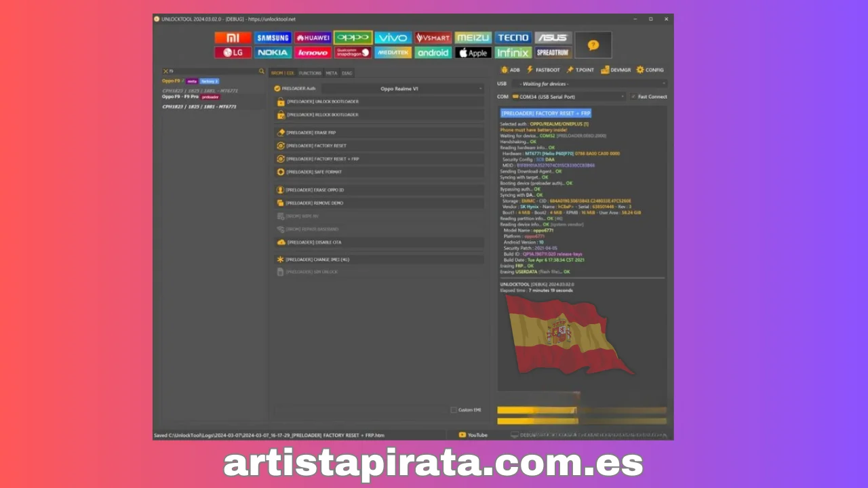Select the Oppo F9 - F9 Pro entry
868x488 pixels.
point(180,96)
